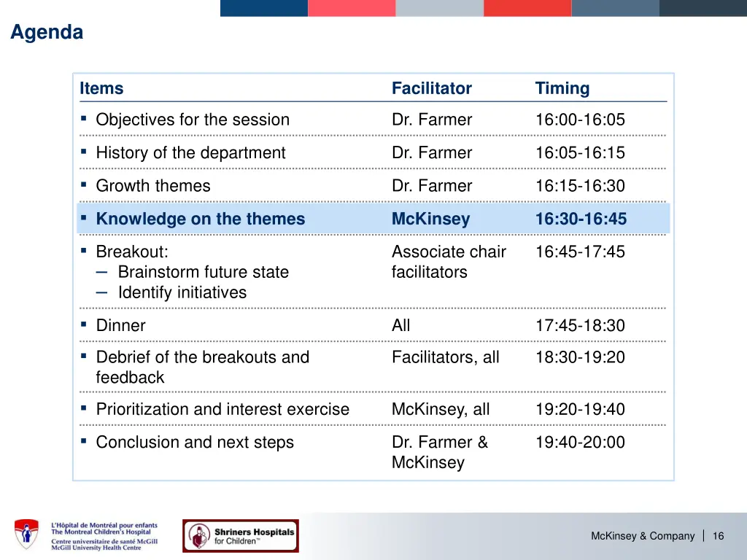This screenshot has height=560, width=747.
Task: Select the bright red color block at top
Action: 527,8
